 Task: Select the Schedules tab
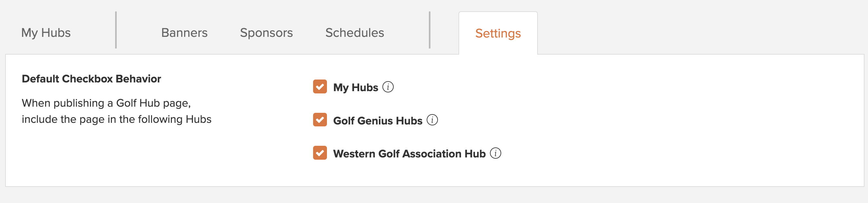[x=354, y=33]
